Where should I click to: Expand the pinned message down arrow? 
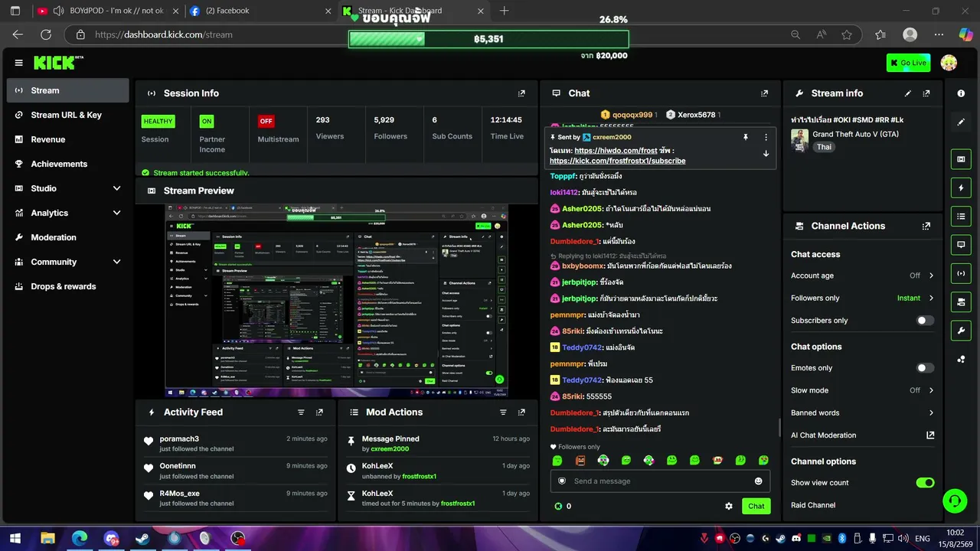point(766,154)
